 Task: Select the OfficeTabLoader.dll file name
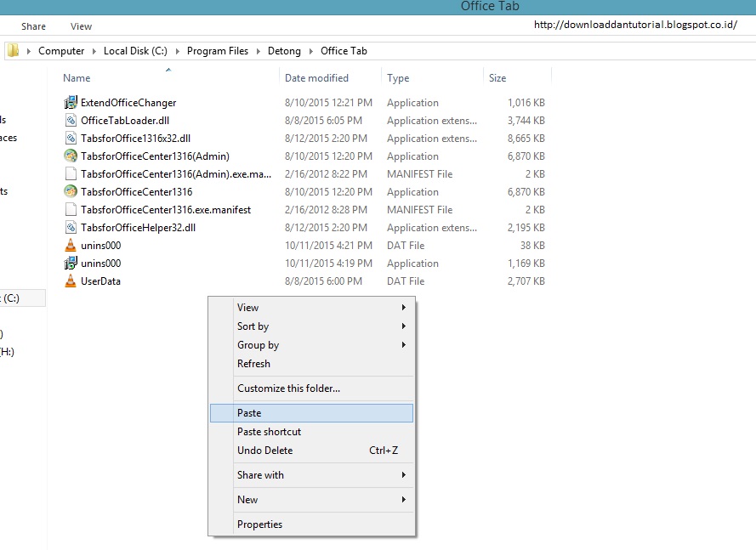point(125,121)
